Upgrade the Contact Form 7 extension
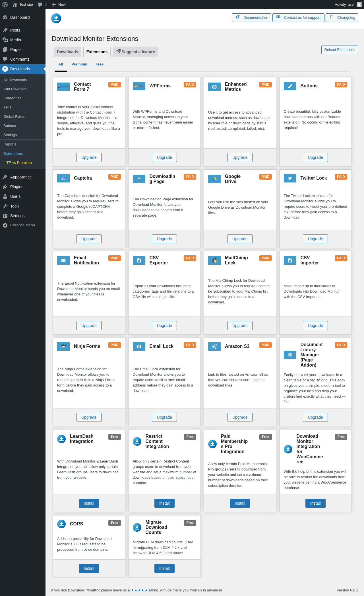364x596 pixels. [x=89, y=157]
